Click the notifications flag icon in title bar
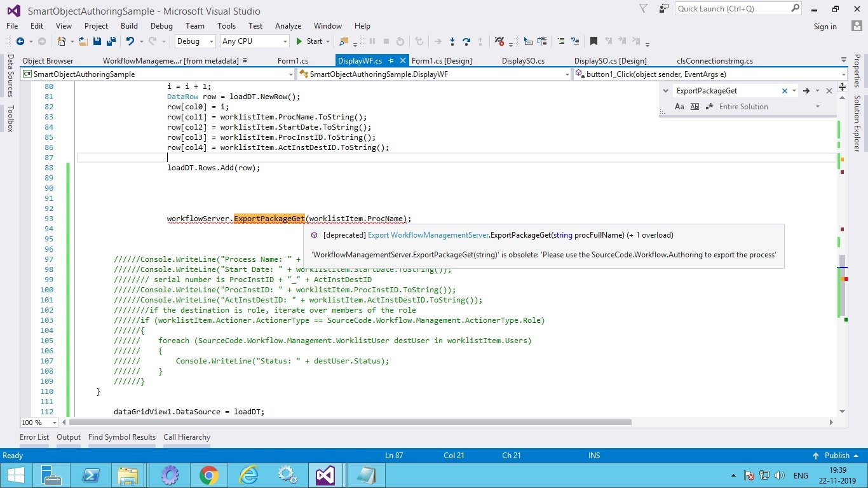This screenshot has width=868, height=488. coord(644,9)
